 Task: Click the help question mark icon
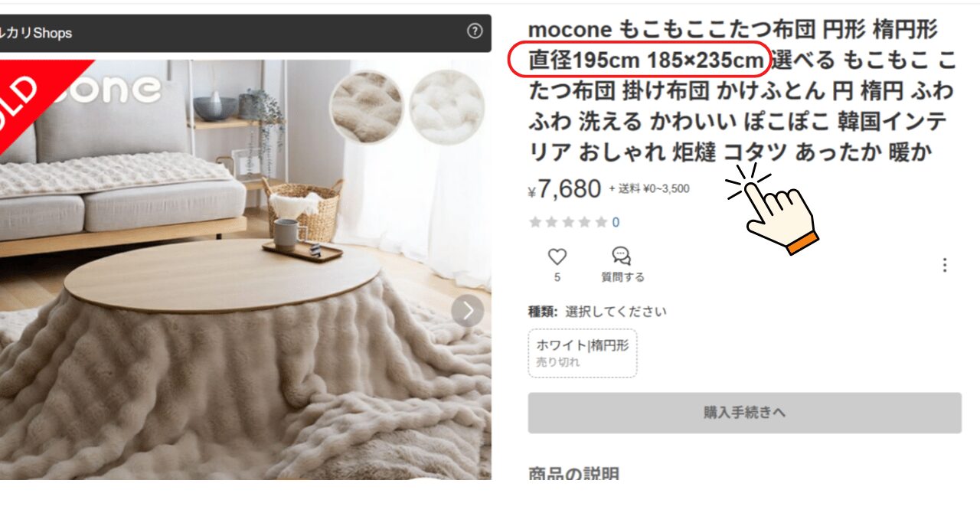point(475,31)
